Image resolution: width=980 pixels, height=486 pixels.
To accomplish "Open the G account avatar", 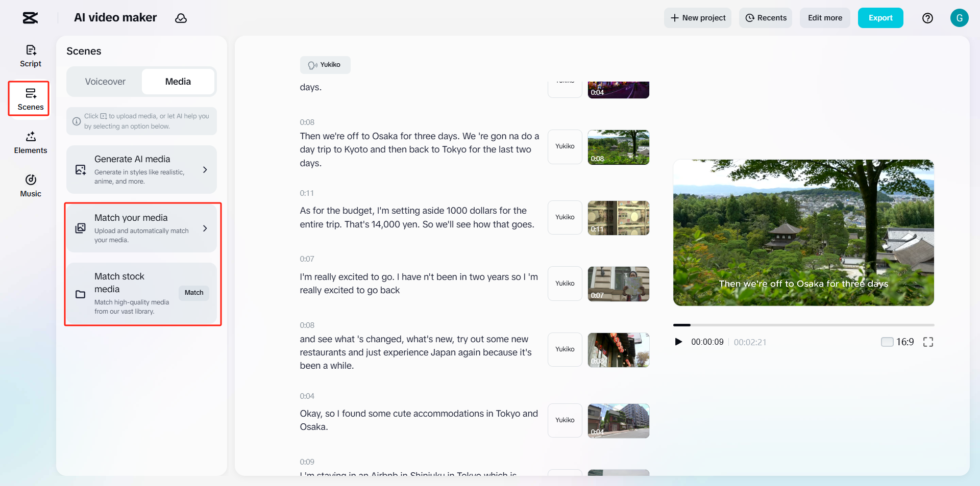I will tap(959, 18).
